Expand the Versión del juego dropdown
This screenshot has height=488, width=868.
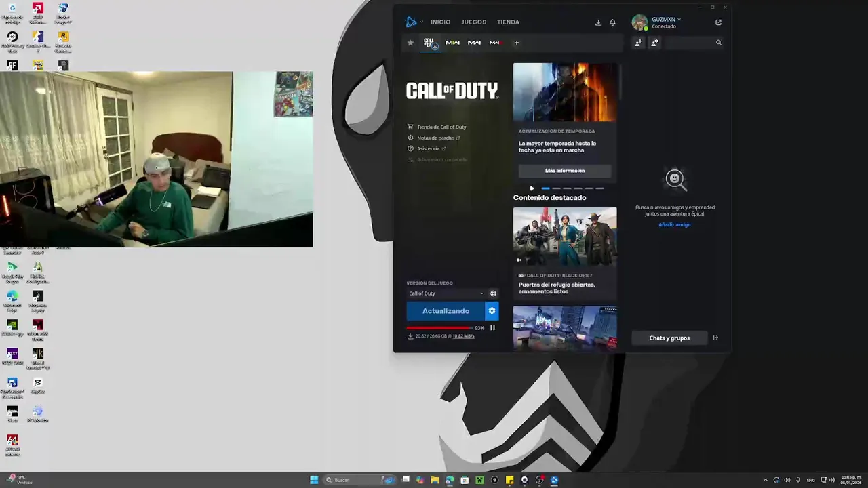(446, 293)
